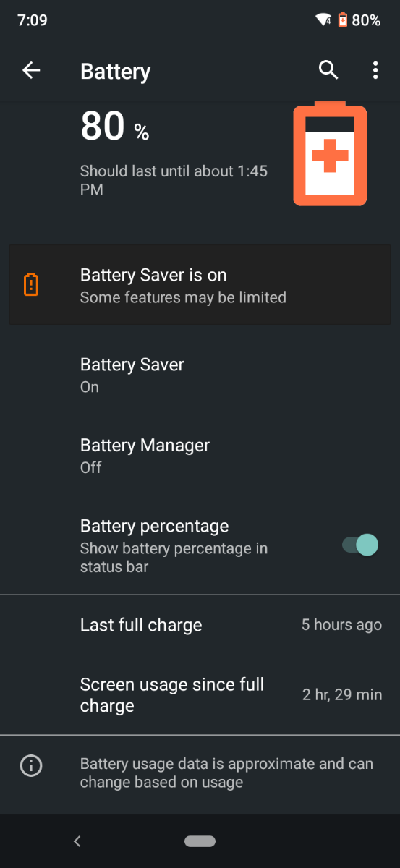This screenshot has height=868, width=400.
Task: Tap the info circle icon
Action: pos(31,765)
